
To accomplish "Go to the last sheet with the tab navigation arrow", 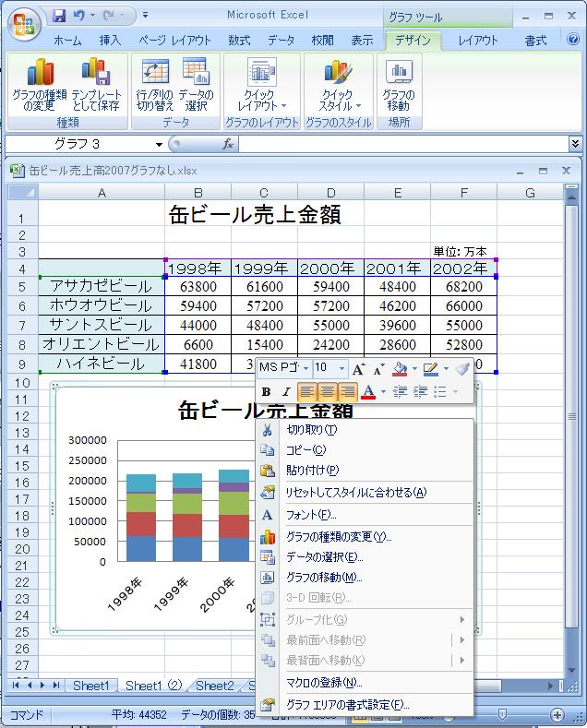I will (x=56, y=686).
